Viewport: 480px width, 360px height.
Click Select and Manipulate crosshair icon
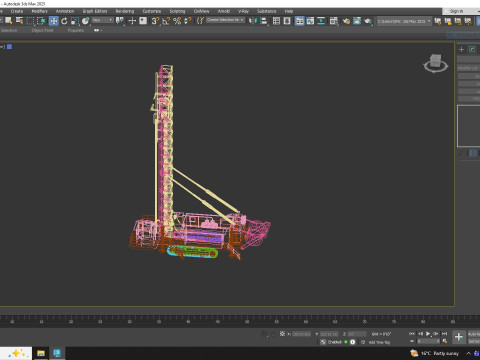click(132, 21)
